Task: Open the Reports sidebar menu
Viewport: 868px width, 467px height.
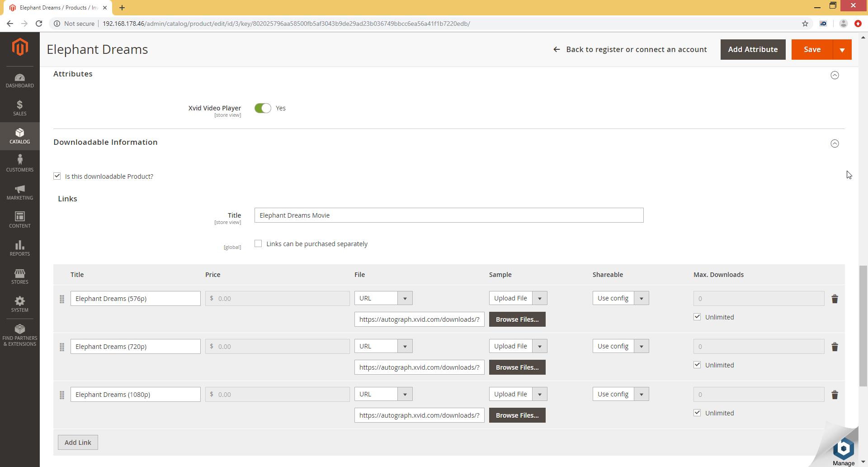Action: coord(20,248)
